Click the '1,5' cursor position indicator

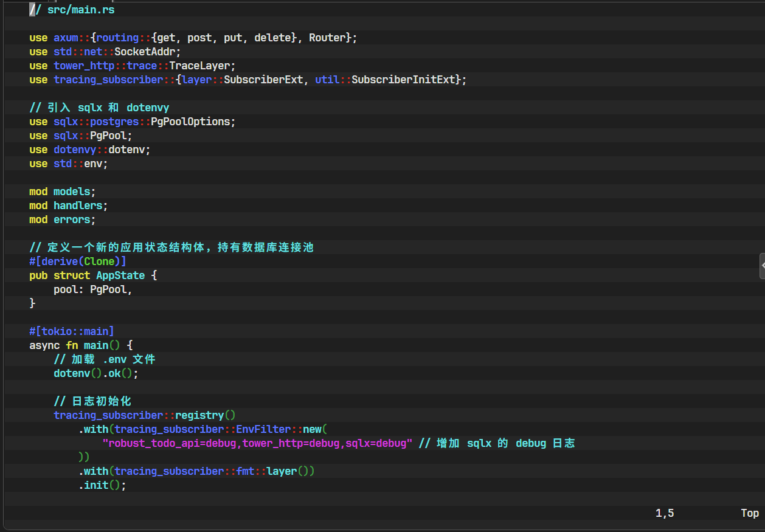(x=665, y=513)
